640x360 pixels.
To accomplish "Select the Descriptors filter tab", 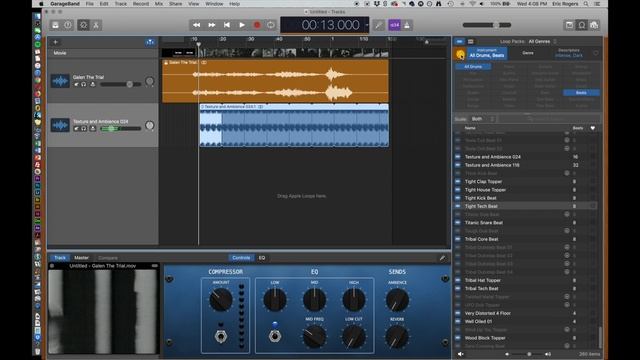I will [569, 53].
